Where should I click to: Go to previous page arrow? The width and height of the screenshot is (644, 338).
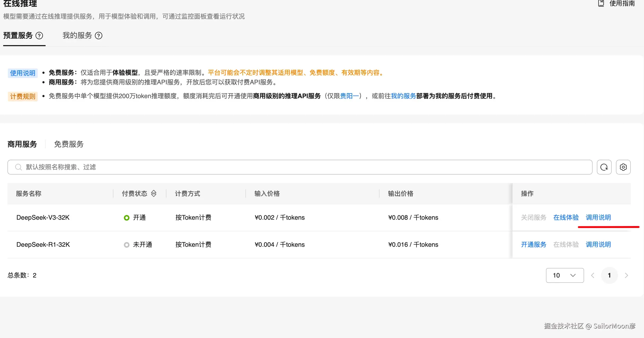pyautogui.click(x=593, y=275)
